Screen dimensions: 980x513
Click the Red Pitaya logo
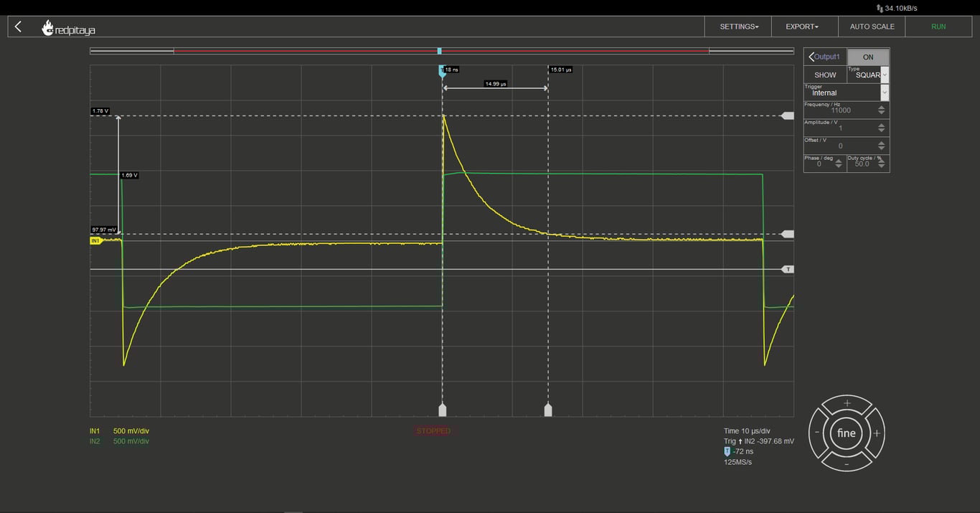click(68, 28)
